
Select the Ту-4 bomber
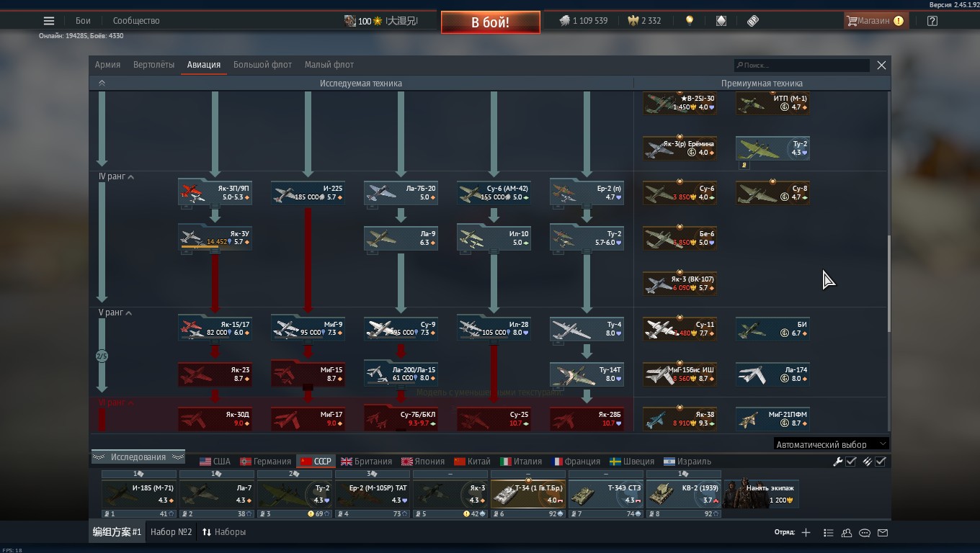coord(587,329)
